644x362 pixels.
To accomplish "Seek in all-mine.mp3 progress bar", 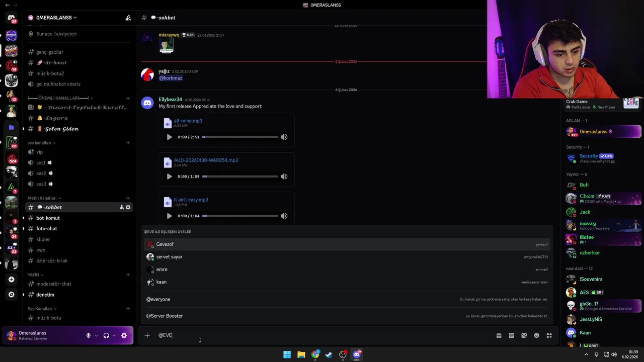I will point(240,137).
